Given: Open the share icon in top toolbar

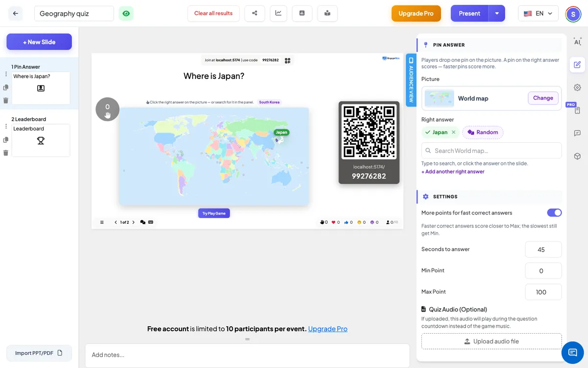Looking at the screenshot, I should tap(255, 13).
